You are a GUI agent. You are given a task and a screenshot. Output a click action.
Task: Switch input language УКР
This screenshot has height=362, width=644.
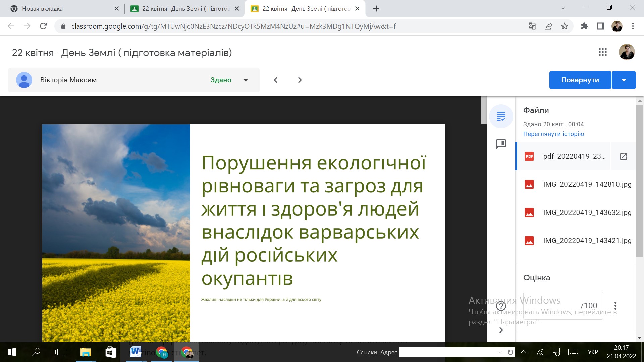coord(593,352)
